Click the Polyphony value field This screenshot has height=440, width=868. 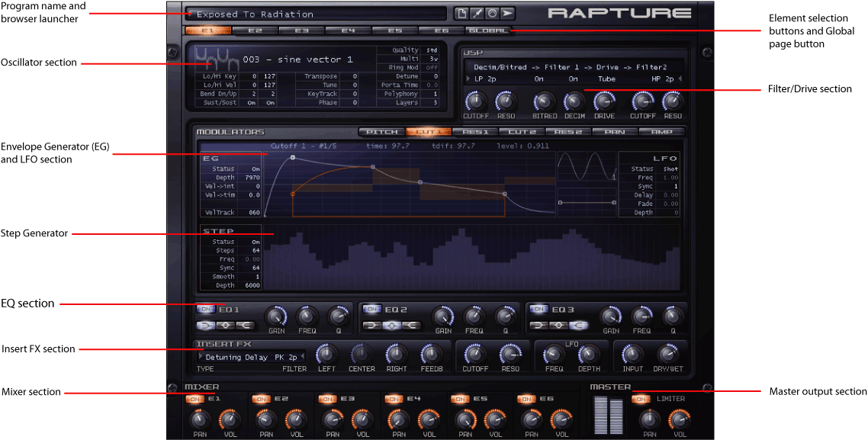(x=431, y=94)
